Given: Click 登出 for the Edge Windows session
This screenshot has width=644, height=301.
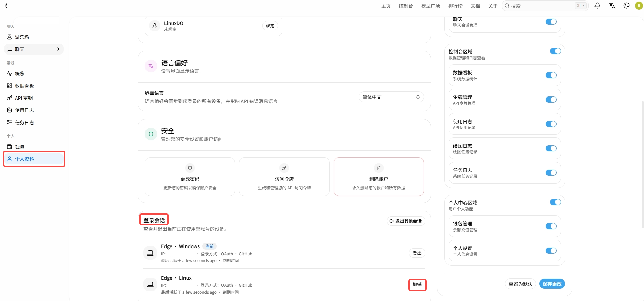Looking at the screenshot, I should (417, 253).
